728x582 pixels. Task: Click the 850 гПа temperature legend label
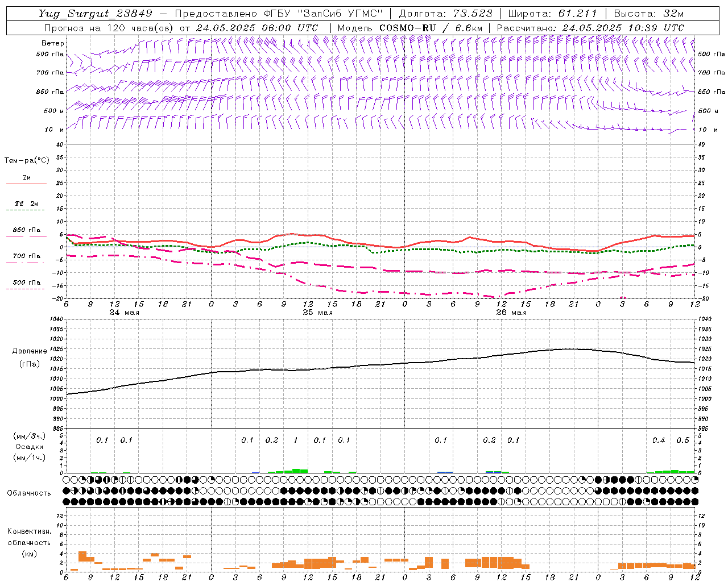coord(27,230)
